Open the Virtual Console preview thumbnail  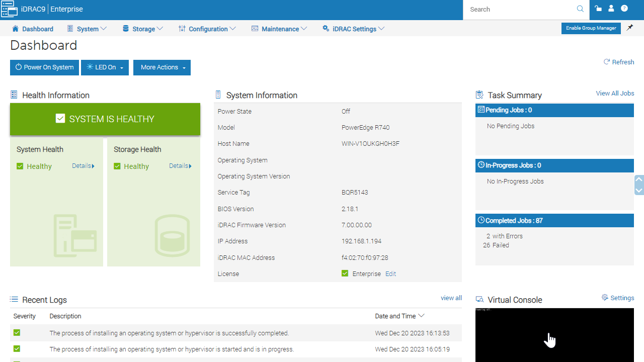click(554, 335)
